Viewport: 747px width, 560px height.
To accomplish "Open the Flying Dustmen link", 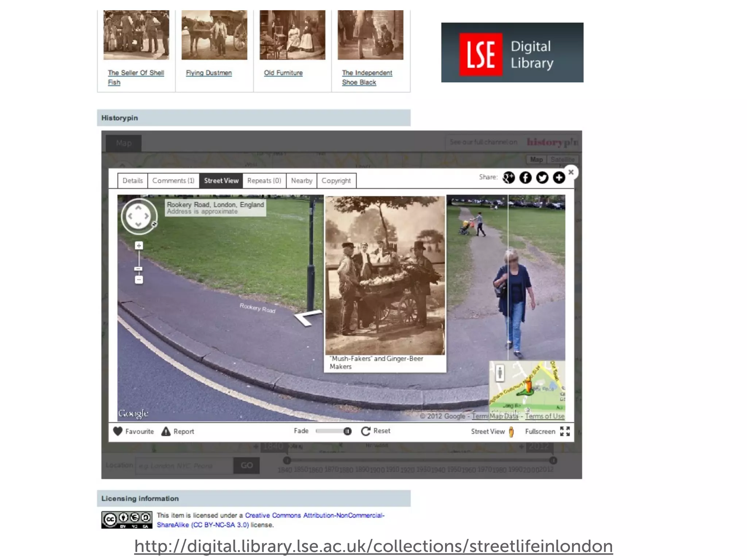I will pyautogui.click(x=209, y=73).
